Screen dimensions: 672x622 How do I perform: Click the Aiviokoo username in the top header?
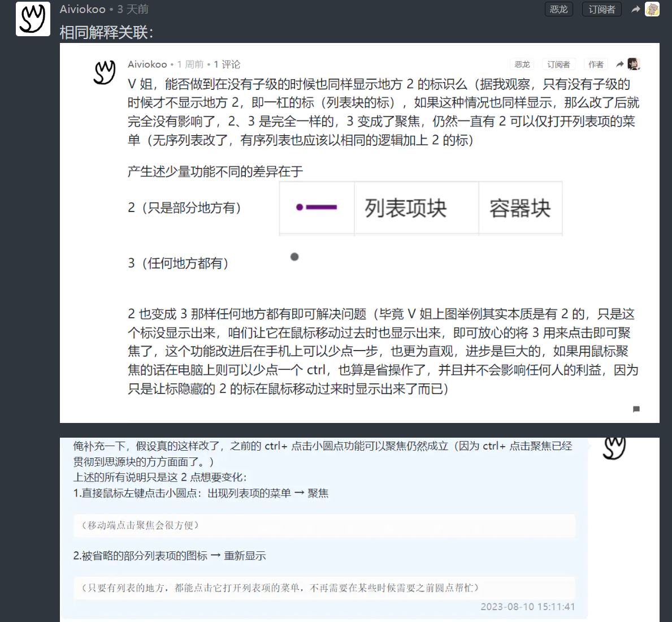click(x=83, y=9)
